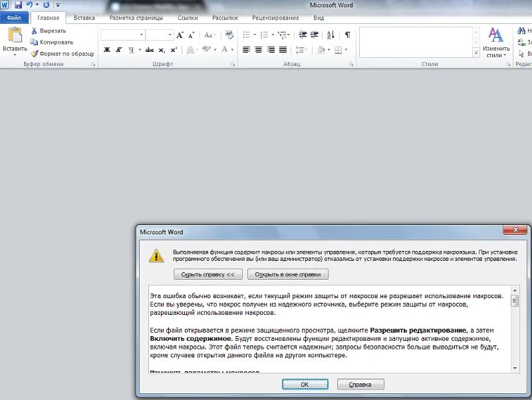Open the underline style dropdown arrow
The height and width of the screenshot is (400, 532).
click(x=140, y=50)
